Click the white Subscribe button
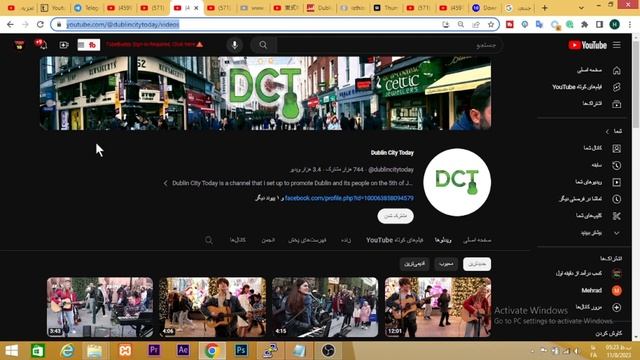The image size is (640, 360). tap(396, 216)
